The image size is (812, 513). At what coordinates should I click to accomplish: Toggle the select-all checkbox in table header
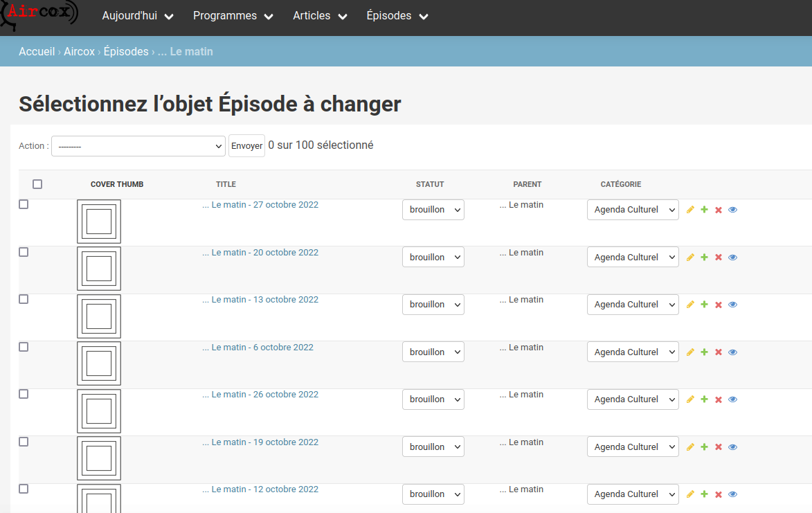pos(37,184)
